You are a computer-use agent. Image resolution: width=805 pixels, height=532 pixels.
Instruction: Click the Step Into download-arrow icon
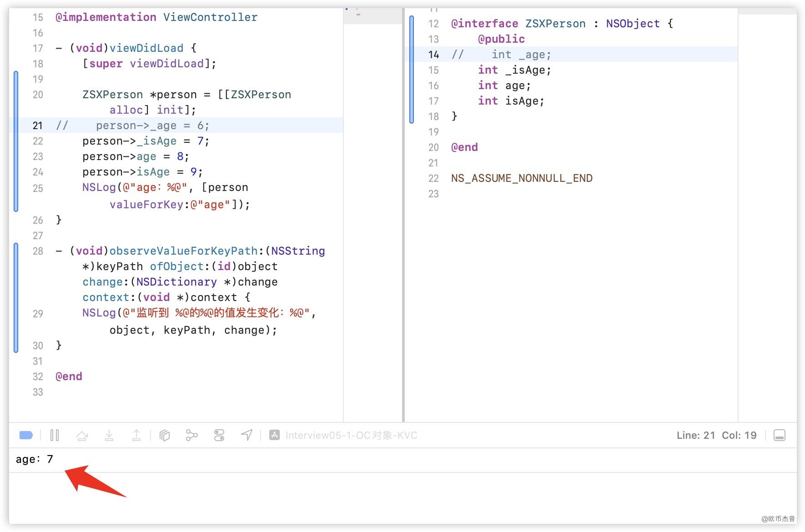pos(109,435)
